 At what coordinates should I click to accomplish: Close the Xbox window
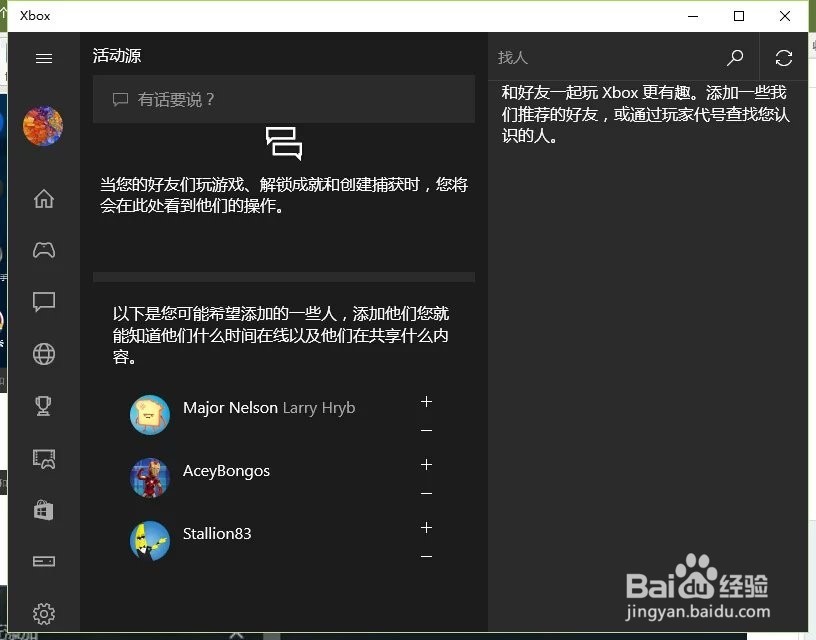point(785,16)
